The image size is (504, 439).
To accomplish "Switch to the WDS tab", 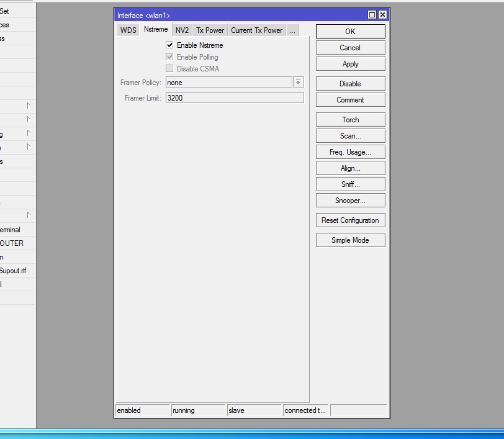I will pos(128,30).
